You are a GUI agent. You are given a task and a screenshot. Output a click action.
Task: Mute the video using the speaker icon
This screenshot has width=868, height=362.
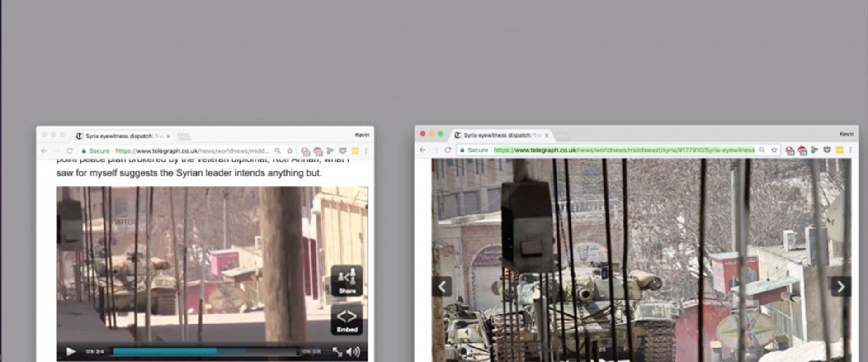click(x=353, y=352)
